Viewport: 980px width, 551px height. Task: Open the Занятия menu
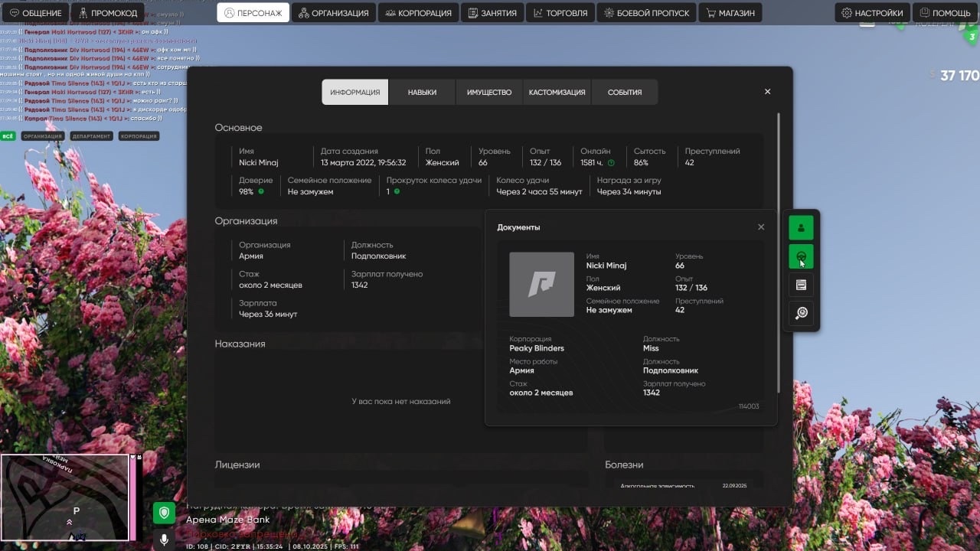492,12
